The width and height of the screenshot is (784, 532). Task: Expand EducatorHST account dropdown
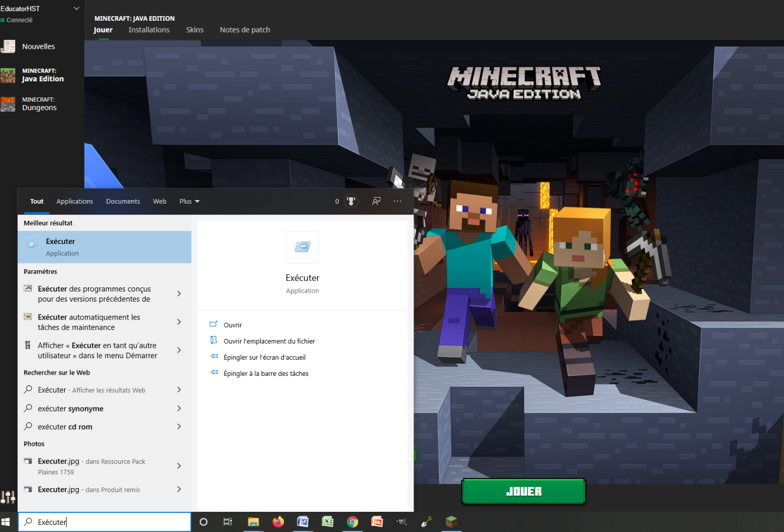(x=76, y=8)
